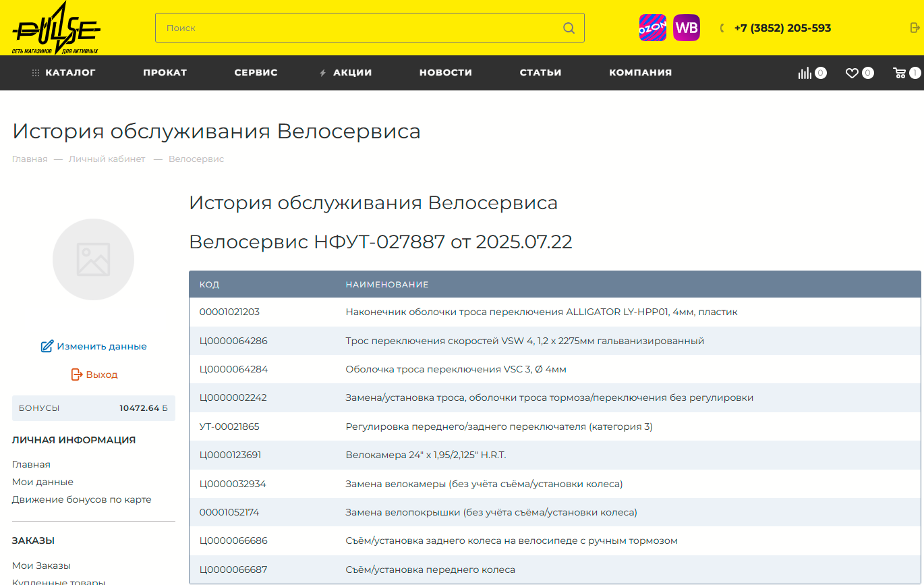The width and height of the screenshot is (924, 585).
Task: Open the Ozon marketplace icon
Action: [652, 28]
